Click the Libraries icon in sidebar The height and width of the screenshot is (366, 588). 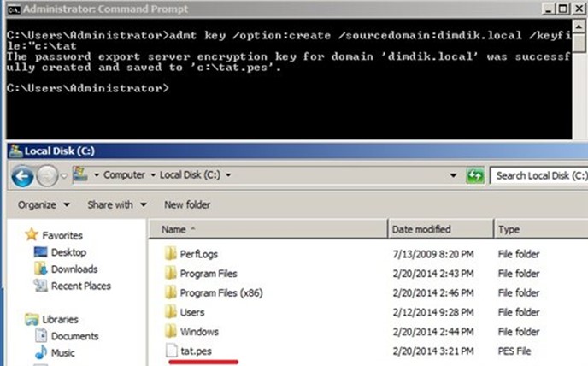pyautogui.click(x=32, y=319)
